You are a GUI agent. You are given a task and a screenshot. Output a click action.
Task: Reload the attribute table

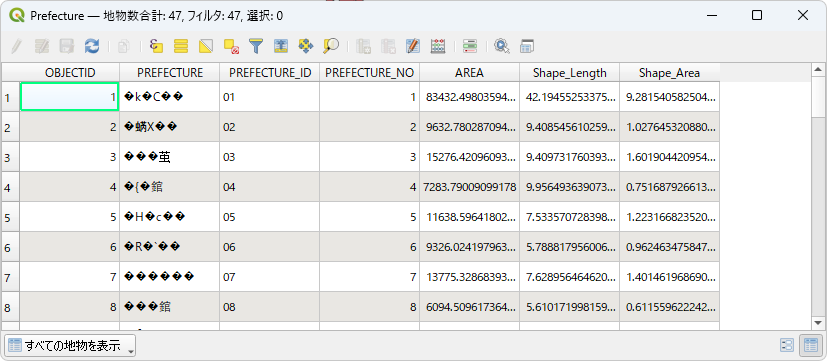92,46
